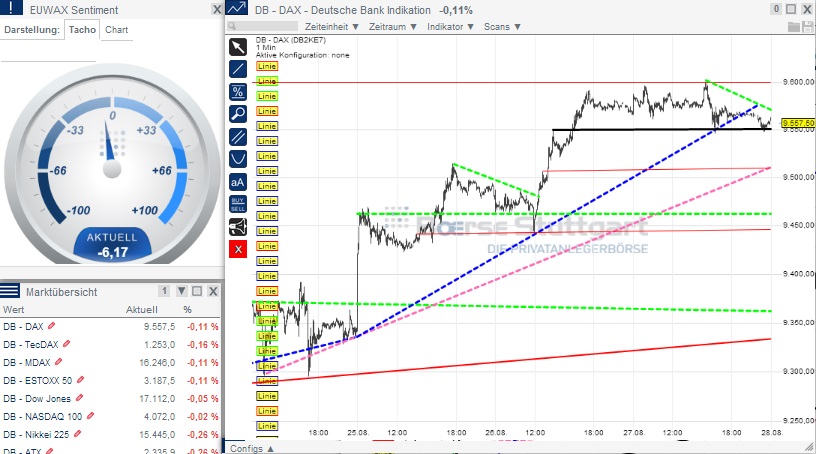Open the Marktübersicht triangle dropdown menu
The height and width of the screenshot is (454, 816).
coord(182,291)
